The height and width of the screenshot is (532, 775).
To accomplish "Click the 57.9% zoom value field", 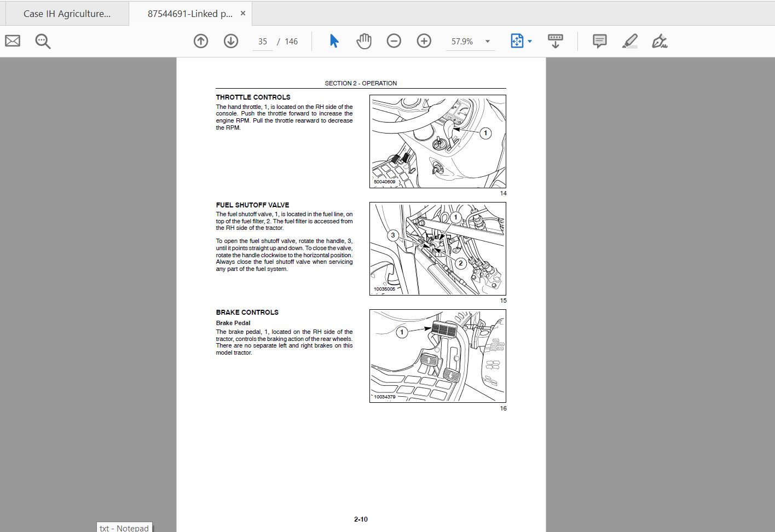I will (x=462, y=42).
